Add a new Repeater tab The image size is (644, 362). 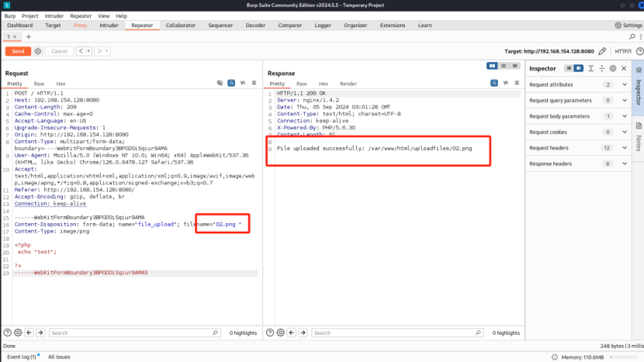click(29, 37)
